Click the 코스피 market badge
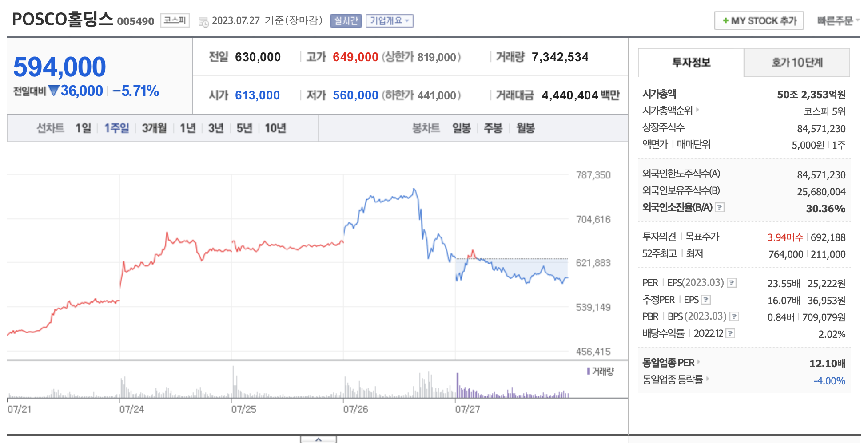This screenshot has height=443, width=868. click(x=175, y=20)
